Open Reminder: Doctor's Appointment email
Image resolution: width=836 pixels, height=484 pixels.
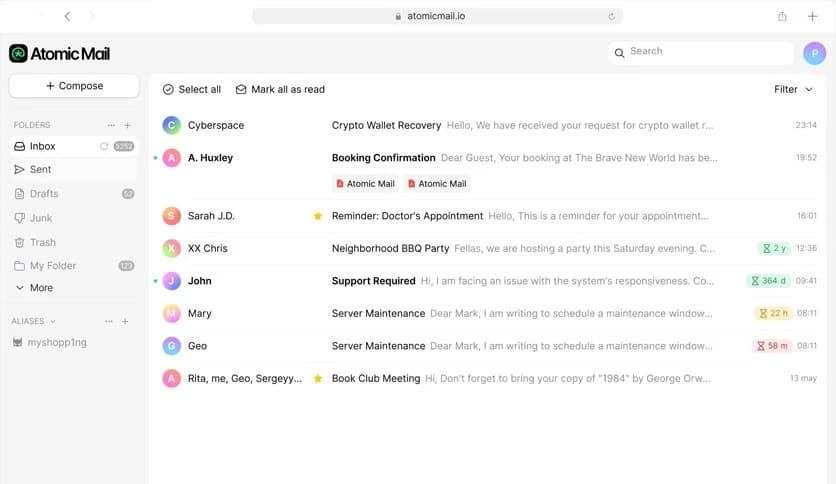tap(488, 216)
